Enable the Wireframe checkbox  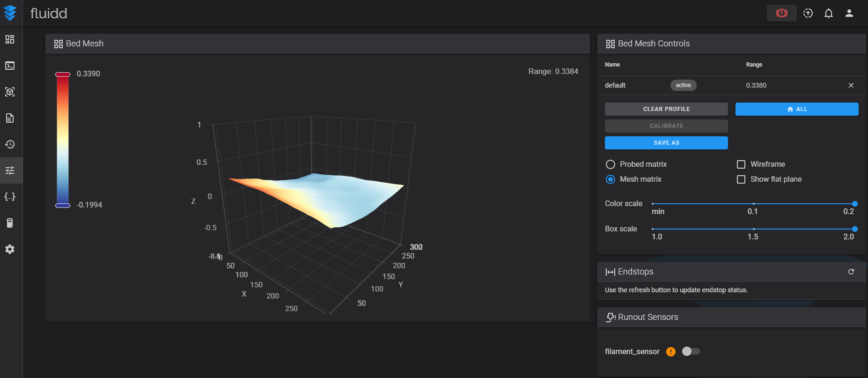pyautogui.click(x=741, y=164)
